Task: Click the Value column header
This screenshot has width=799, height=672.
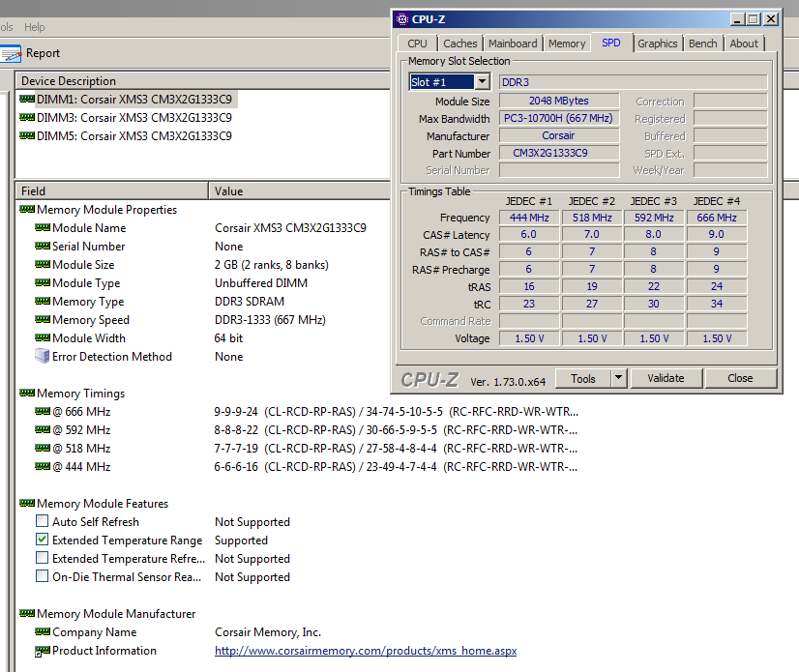Action: pos(301,191)
